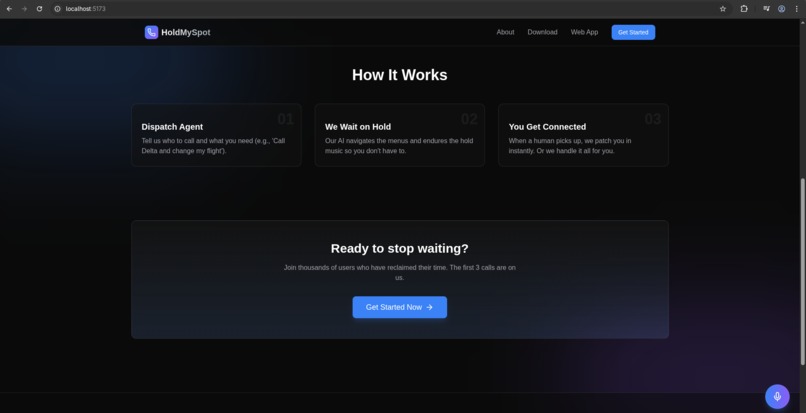Viewport: 806px width, 413px height.
Task: Open the Download nav link
Action: point(542,32)
